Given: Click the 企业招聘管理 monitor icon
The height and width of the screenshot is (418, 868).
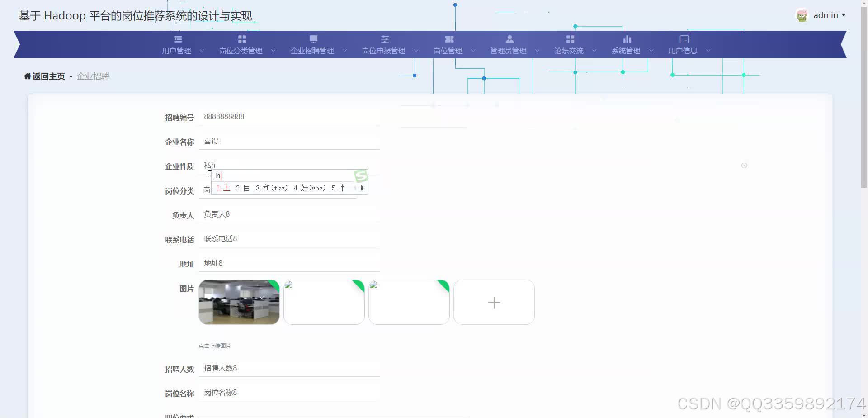Looking at the screenshot, I should pos(313,39).
